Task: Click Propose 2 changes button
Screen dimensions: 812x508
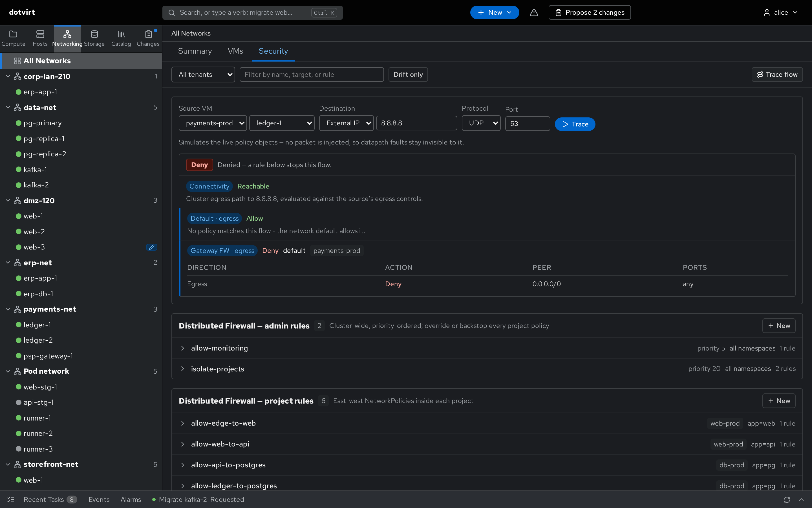Action: (590, 12)
